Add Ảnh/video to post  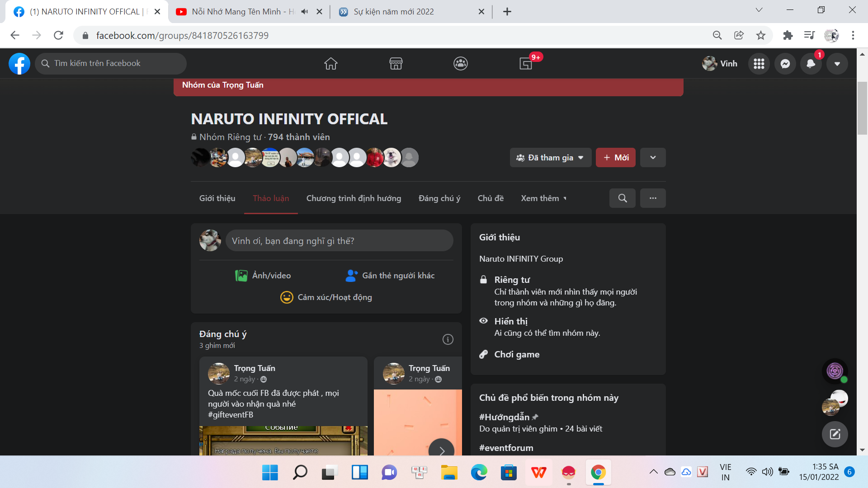tap(263, 276)
